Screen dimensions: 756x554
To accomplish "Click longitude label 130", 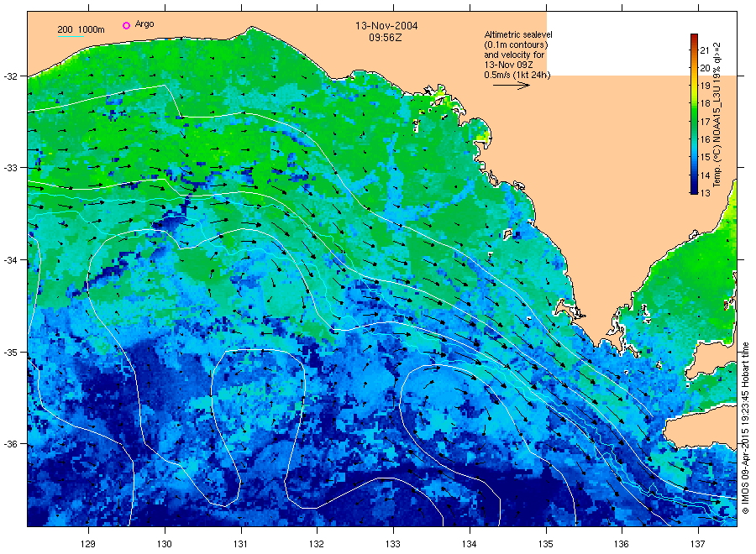I will 165,544.
